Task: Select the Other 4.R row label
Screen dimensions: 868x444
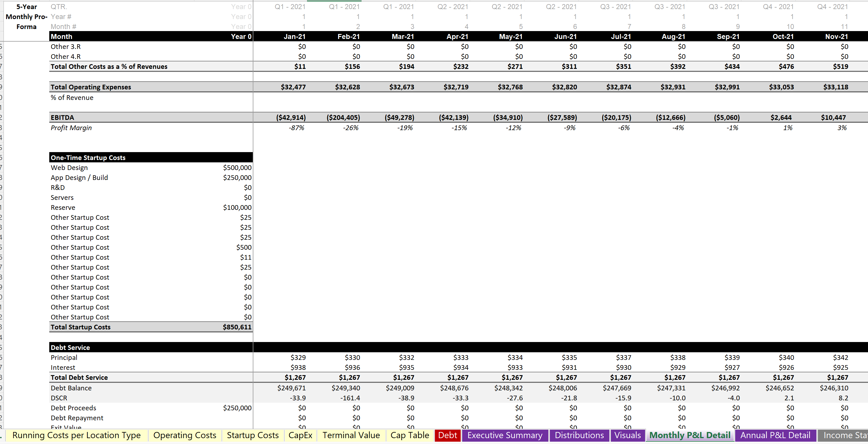Action: 66,57
